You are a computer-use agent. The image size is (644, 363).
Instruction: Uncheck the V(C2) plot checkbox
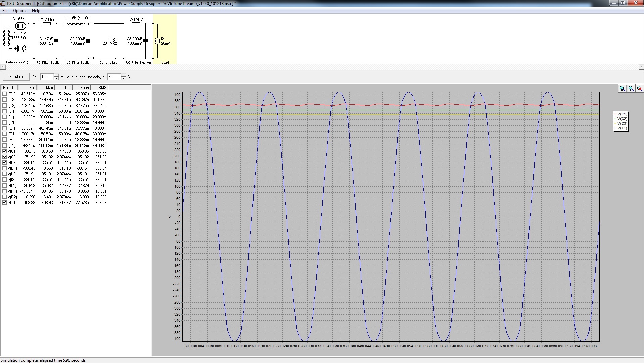tap(5, 157)
